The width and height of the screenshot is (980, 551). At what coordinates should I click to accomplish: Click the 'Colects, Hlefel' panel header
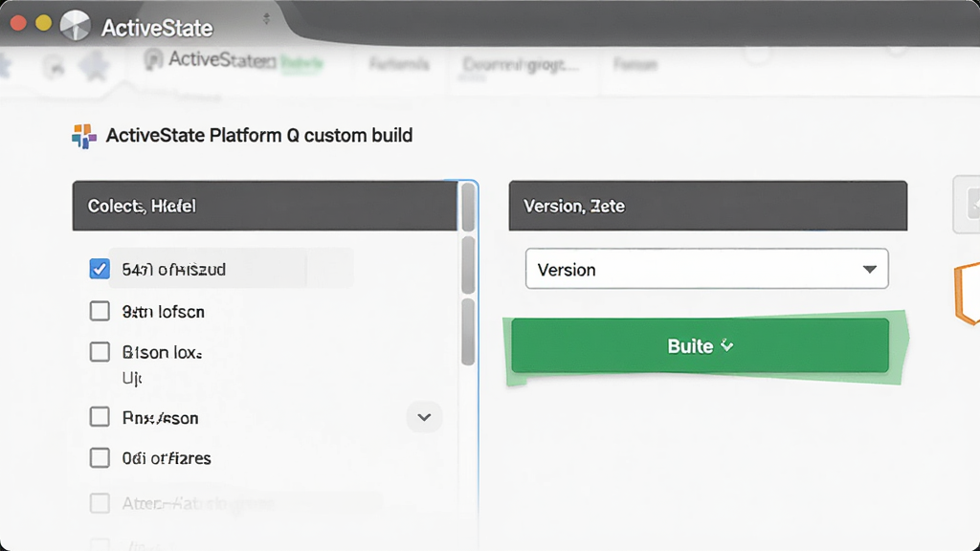click(265, 207)
